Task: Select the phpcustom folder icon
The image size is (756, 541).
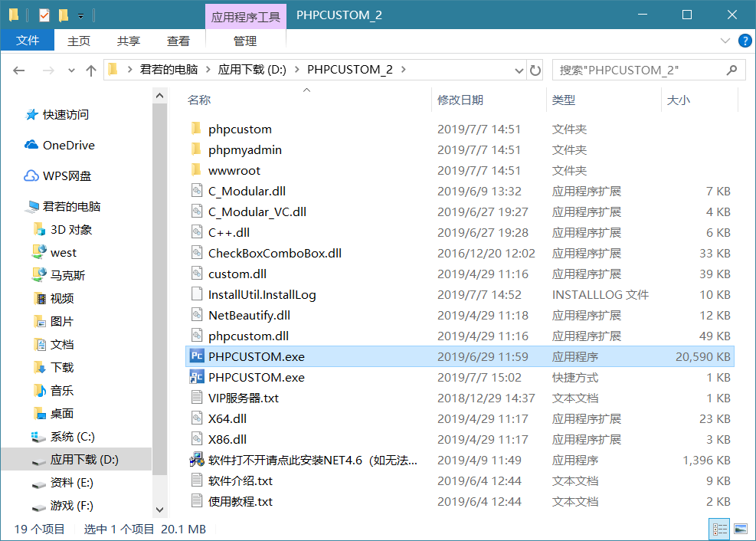Action: point(196,129)
